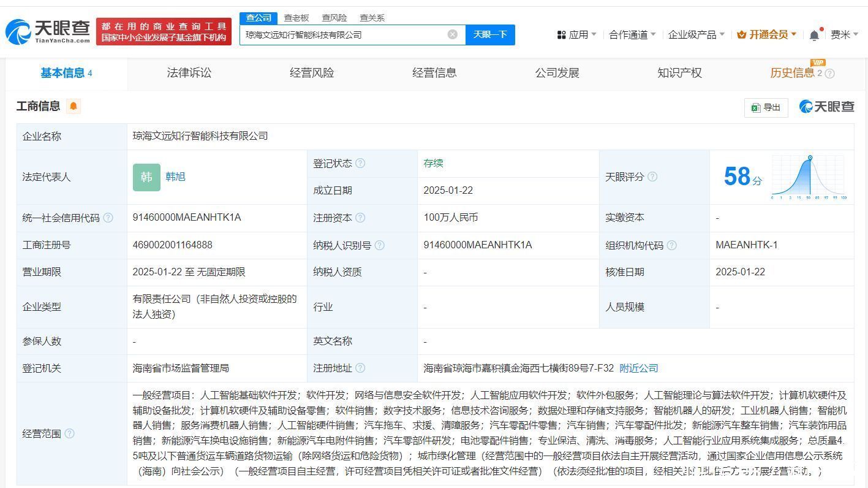Click the 天眼一下 search button
Viewport: 868px width, 488px height.
point(490,34)
